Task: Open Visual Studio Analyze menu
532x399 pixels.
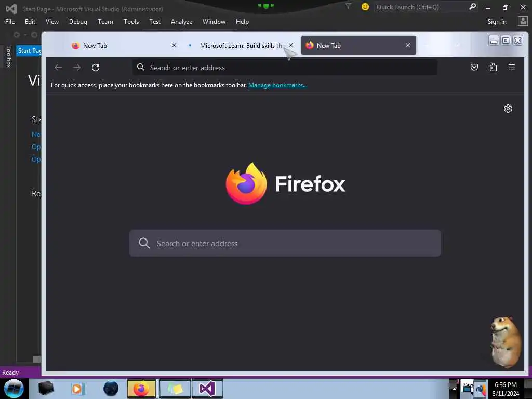Action: 181,22
